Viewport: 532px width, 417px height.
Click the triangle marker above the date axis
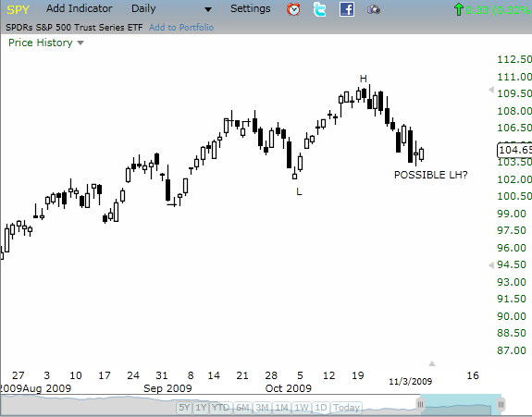[432, 363]
